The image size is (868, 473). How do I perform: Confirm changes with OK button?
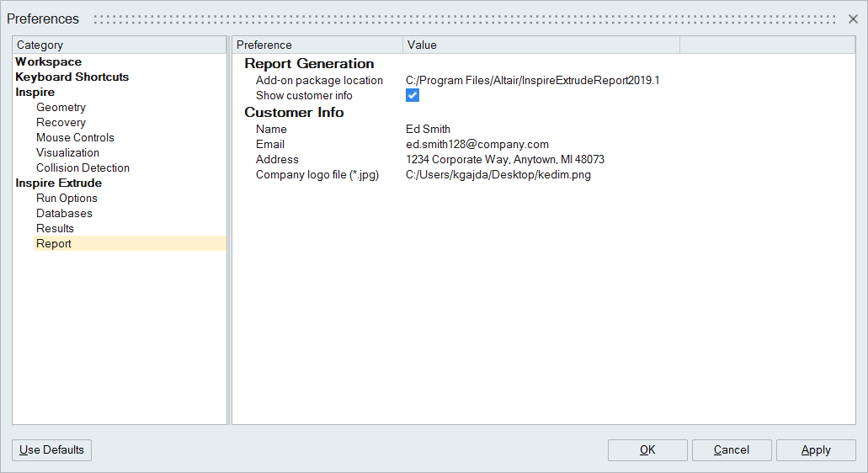pyautogui.click(x=647, y=450)
